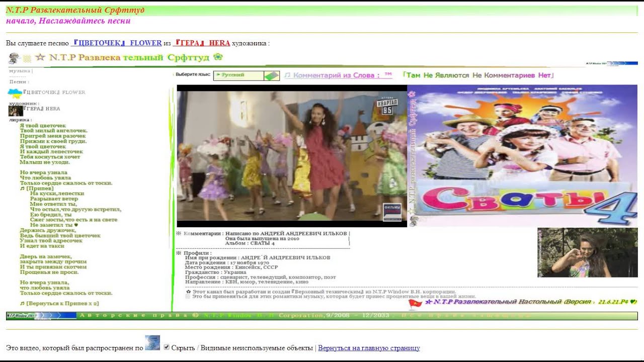Click the green flower icon after Срфттуд
644x362 pixels.
(x=218, y=57)
